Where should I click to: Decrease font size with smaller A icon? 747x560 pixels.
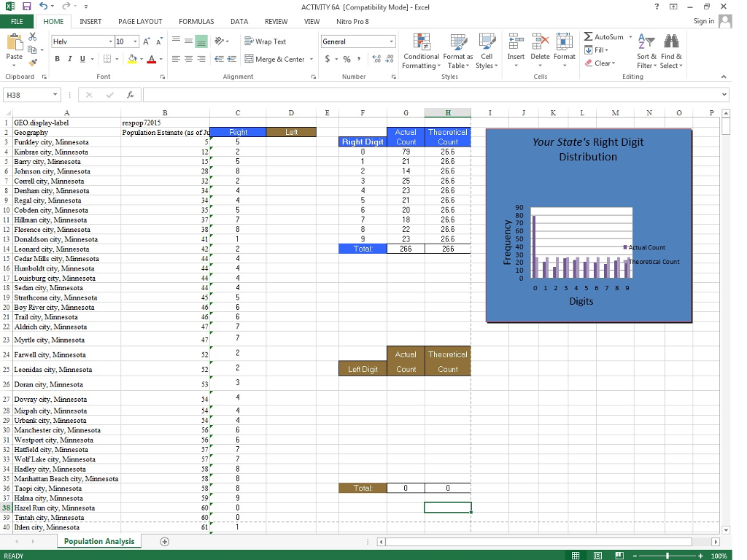pos(159,42)
